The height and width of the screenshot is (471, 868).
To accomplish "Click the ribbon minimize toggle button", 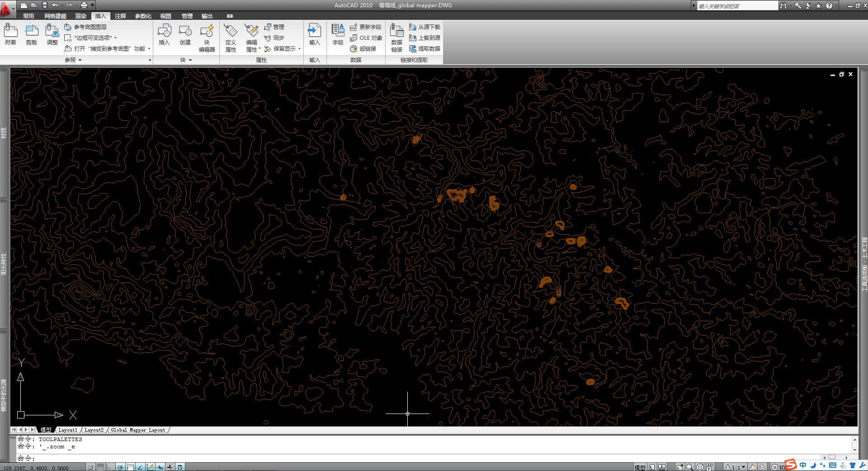I will [230, 16].
